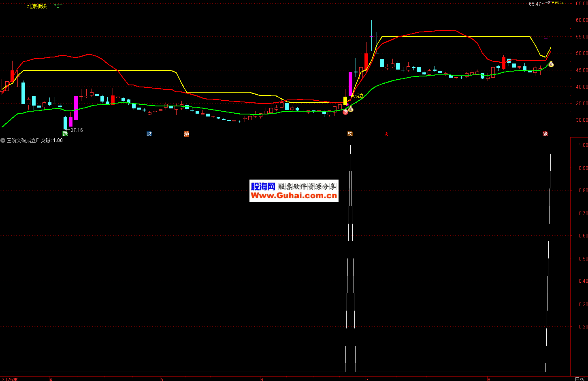Click the magenta candle right of 27.16 low
The image size is (588, 381).
tap(76, 108)
